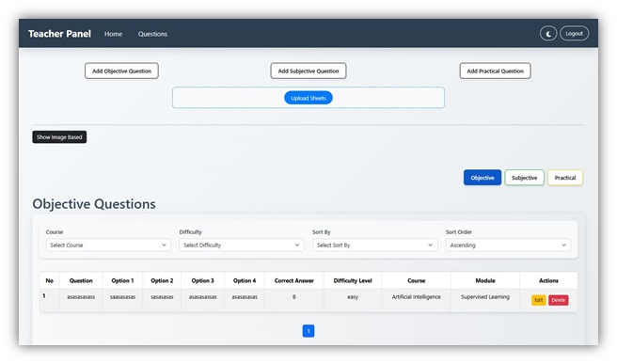
Task: Switch to the Subjective tab
Action: [524, 178]
